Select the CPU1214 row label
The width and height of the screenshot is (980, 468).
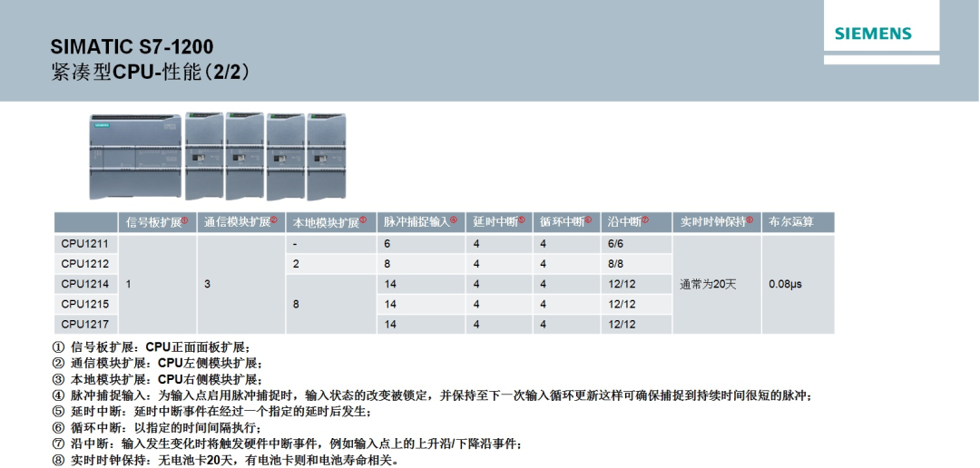[85, 284]
